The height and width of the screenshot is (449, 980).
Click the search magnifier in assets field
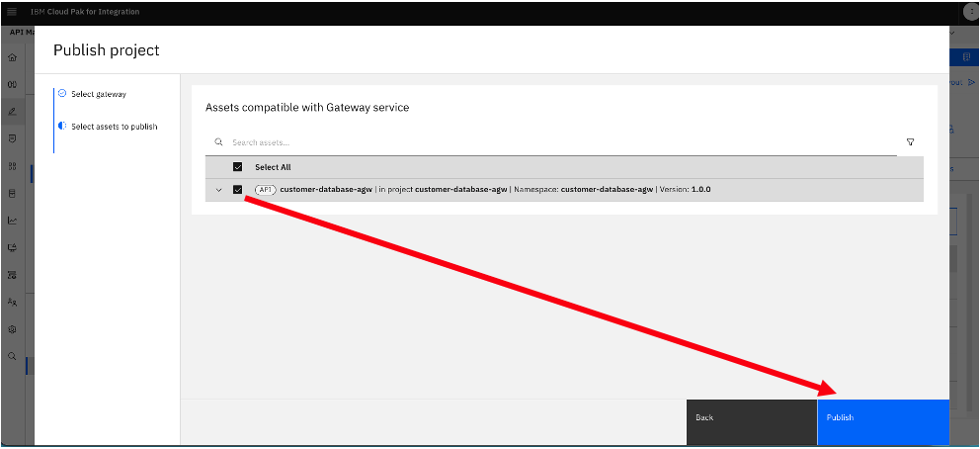point(218,142)
